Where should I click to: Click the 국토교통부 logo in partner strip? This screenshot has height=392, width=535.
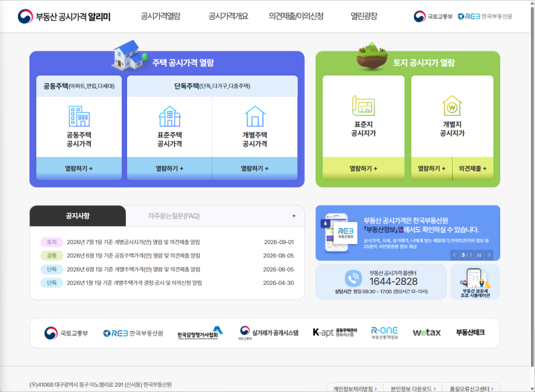pyautogui.click(x=66, y=333)
